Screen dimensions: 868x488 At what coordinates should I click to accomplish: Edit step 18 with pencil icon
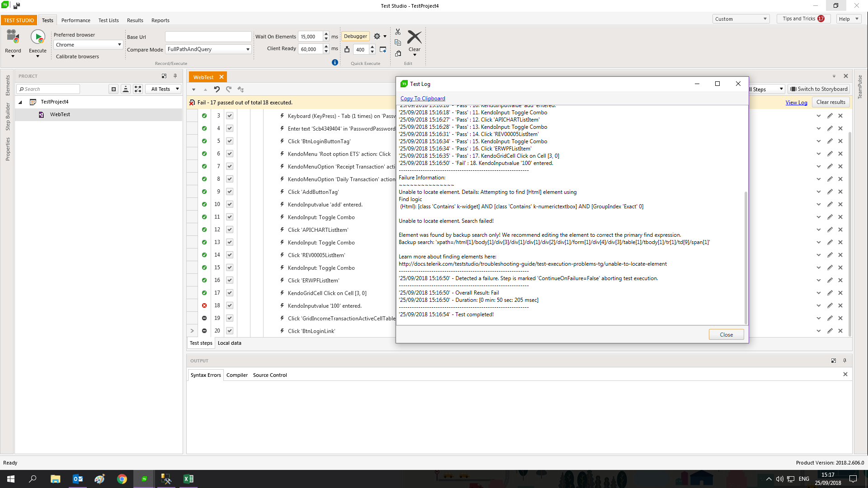[830, 306]
